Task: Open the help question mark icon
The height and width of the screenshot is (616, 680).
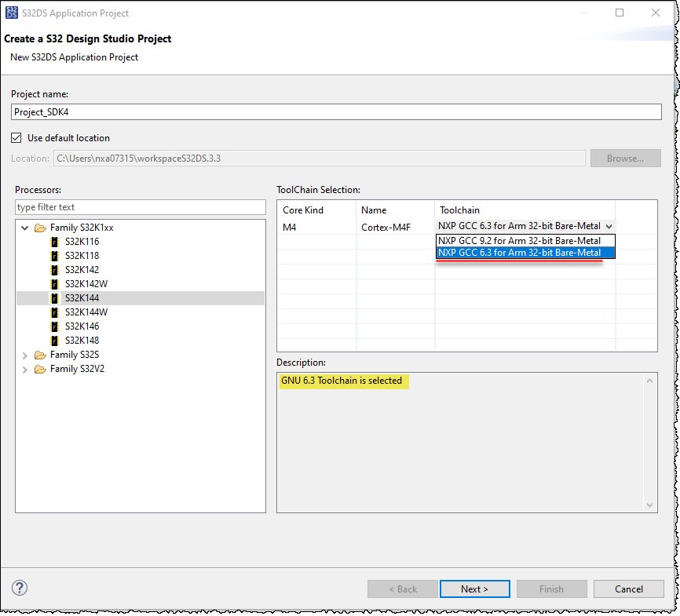Action: (x=20, y=588)
